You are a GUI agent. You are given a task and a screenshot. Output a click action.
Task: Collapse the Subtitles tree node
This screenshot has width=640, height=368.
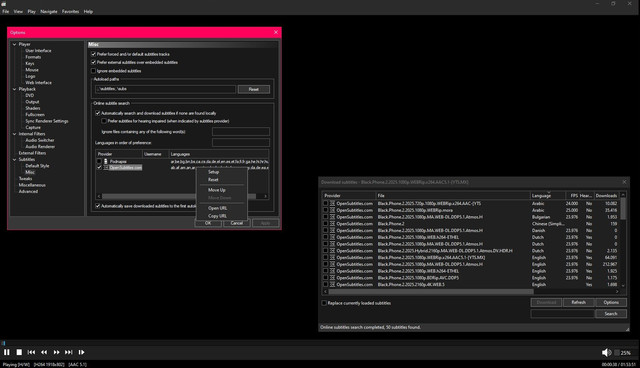15,160
